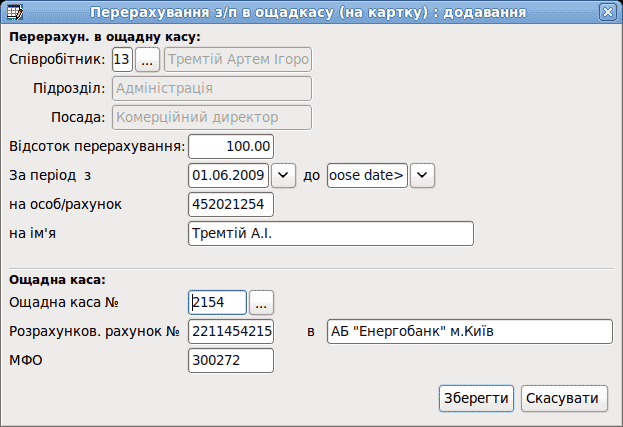This screenshot has height=427, width=623.
Task: Click the на ім'я name field
Action: [331, 234]
